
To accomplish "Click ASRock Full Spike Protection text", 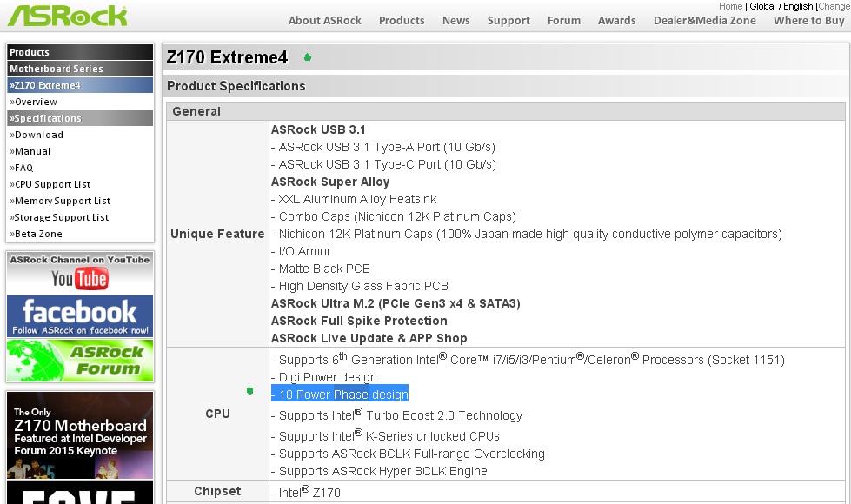I will (x=359, y=321).
